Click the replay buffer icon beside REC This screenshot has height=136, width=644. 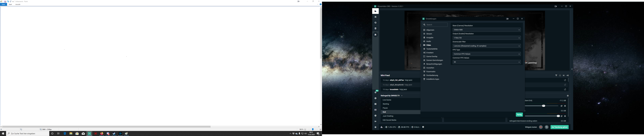[547, 127]
